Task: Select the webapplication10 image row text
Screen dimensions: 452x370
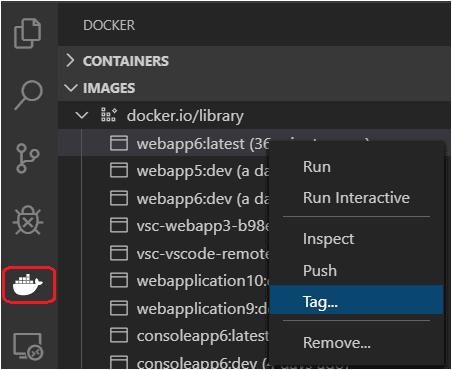Action: click(203, 281)
